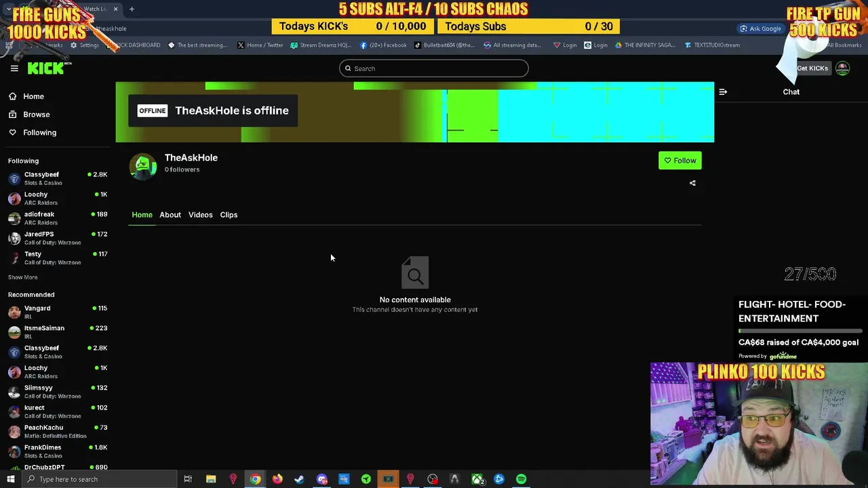Image resolution: width=868 pixels, height=488 pixels.
Task: Click Vangard avatar in Recommended
Action: [14, 312]
